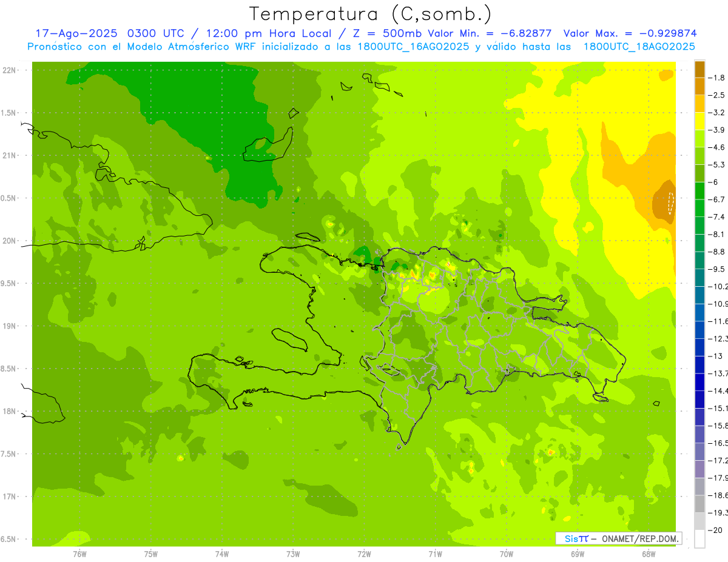Viewport: 728px width, 562px height.
Task: Click the '74W' longitude label
Action: tap(222, 554)
